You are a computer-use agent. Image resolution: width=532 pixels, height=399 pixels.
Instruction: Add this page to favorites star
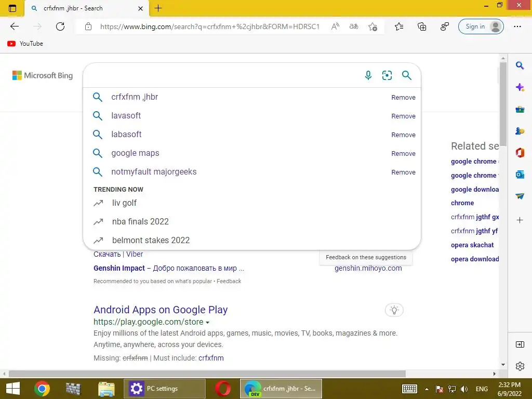[x=373, y=26]
